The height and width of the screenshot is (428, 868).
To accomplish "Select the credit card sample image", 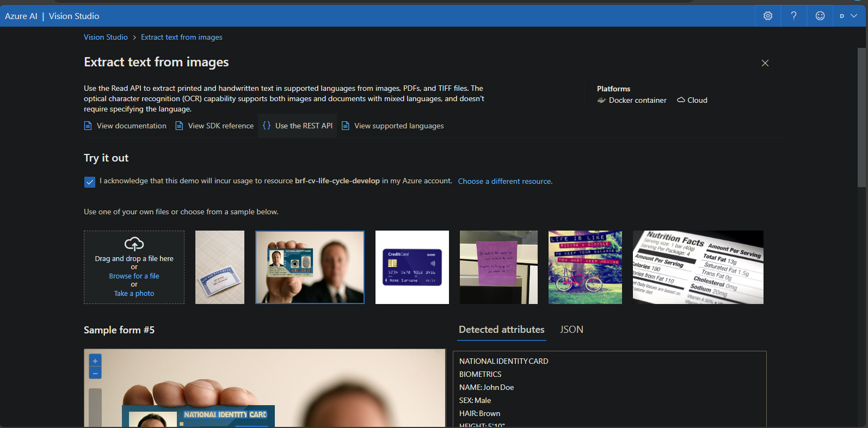I will tap(412, 267).
